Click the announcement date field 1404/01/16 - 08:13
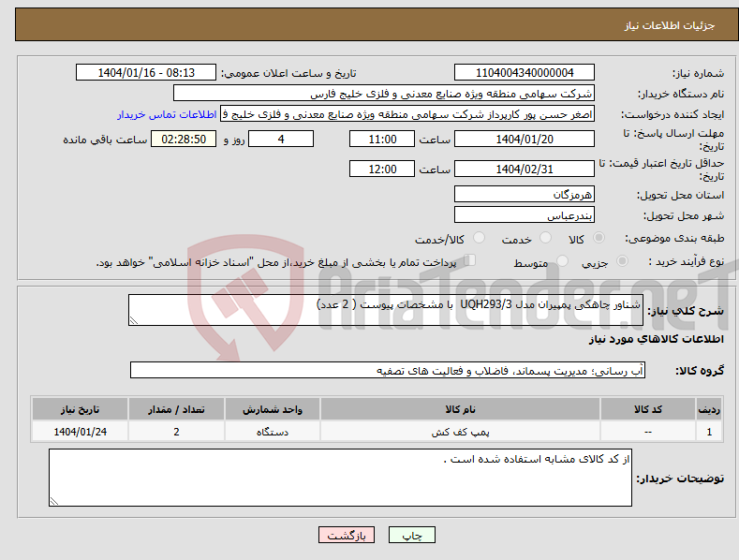 pyautogui.click(x=146, y=73)
